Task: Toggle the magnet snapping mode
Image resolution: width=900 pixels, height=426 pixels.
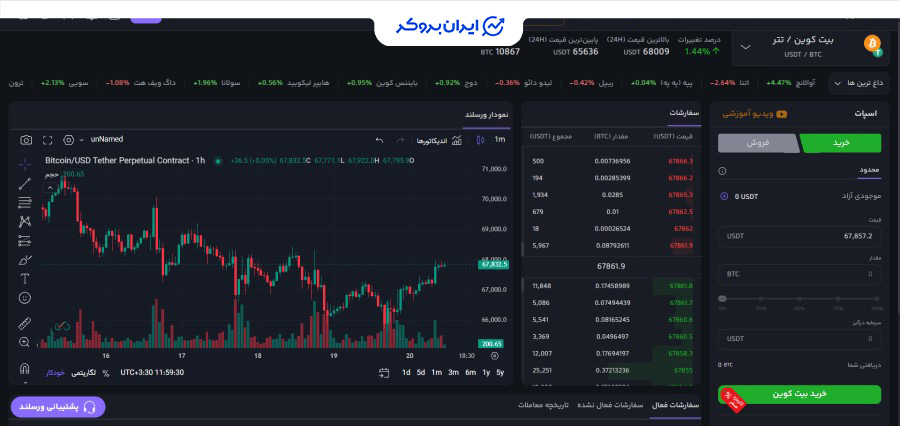Action: (25, 368)
